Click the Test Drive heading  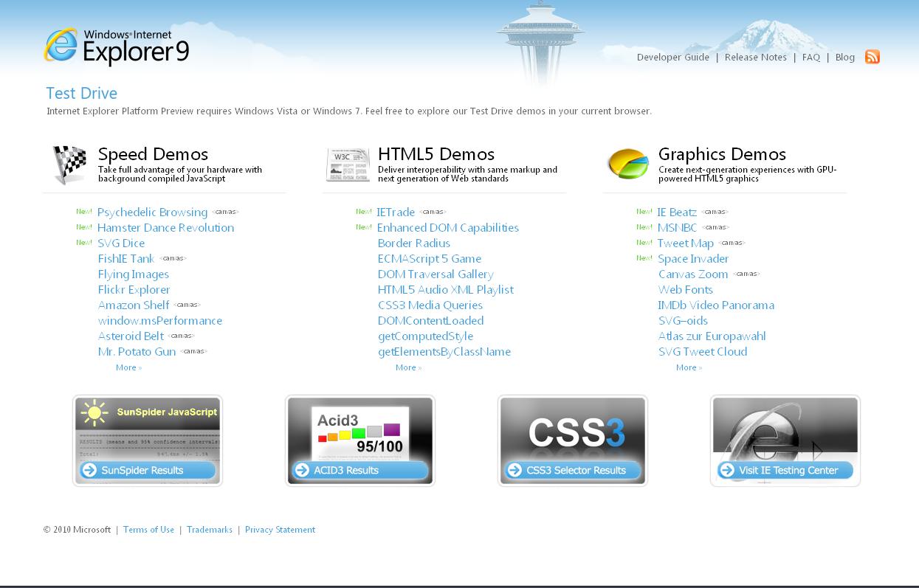(81, 93)
